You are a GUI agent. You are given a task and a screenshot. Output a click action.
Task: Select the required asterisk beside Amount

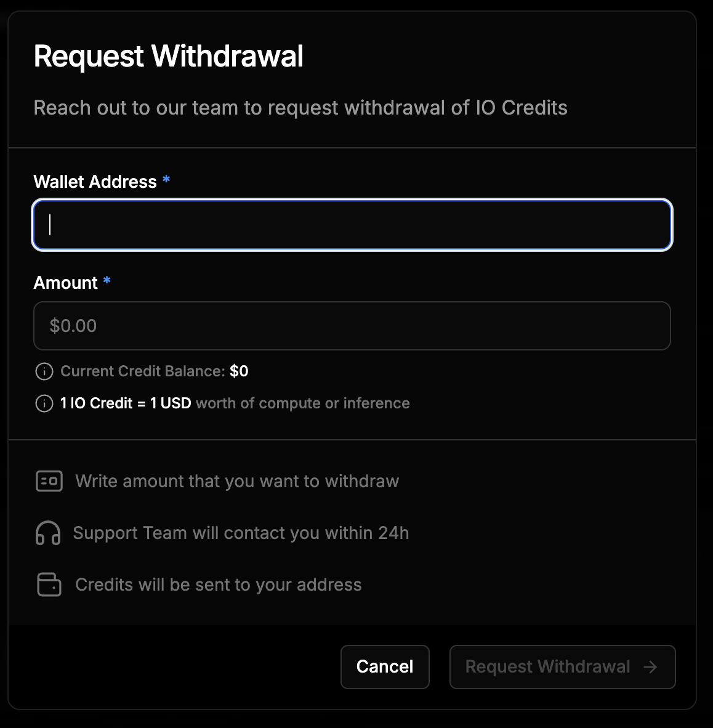click(107, 281)
